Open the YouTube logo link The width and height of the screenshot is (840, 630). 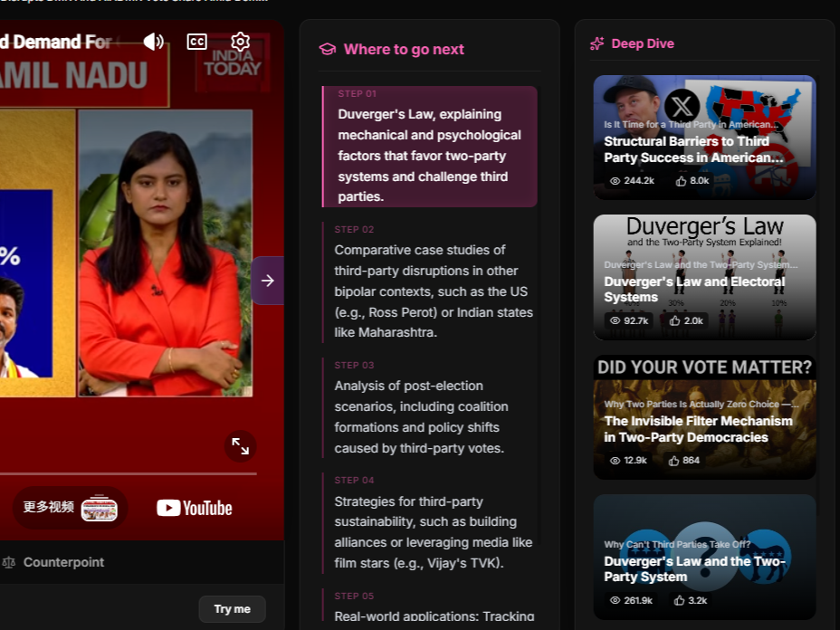pyautogui.click(x=195, y=508)
